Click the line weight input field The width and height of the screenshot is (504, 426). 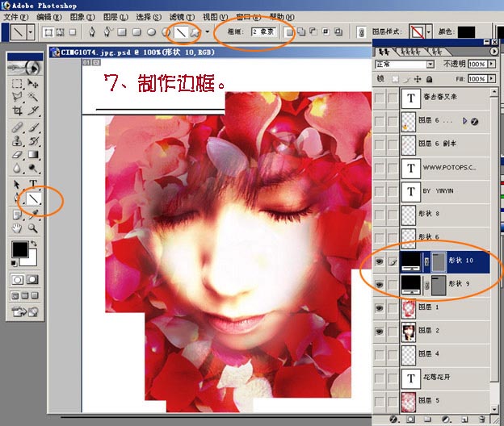click(x=263, y=31)
